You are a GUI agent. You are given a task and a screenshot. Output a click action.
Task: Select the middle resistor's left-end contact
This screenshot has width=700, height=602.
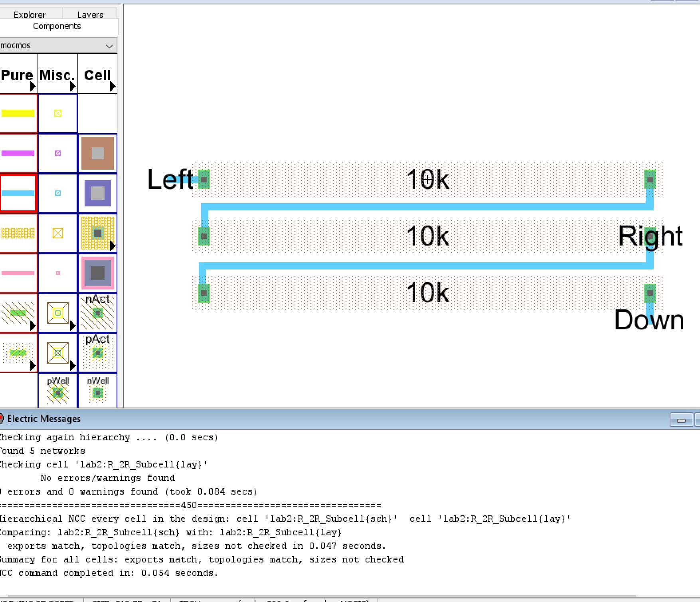(x=204, y=236)
